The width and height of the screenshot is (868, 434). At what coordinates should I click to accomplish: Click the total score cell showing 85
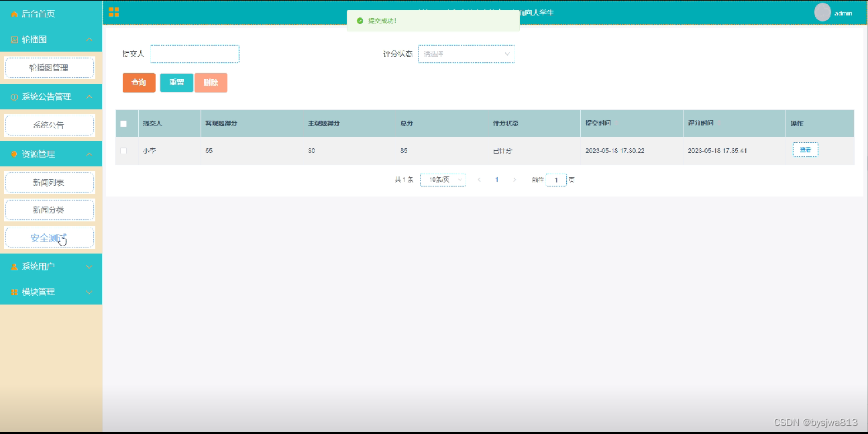(x=404, y=151)
